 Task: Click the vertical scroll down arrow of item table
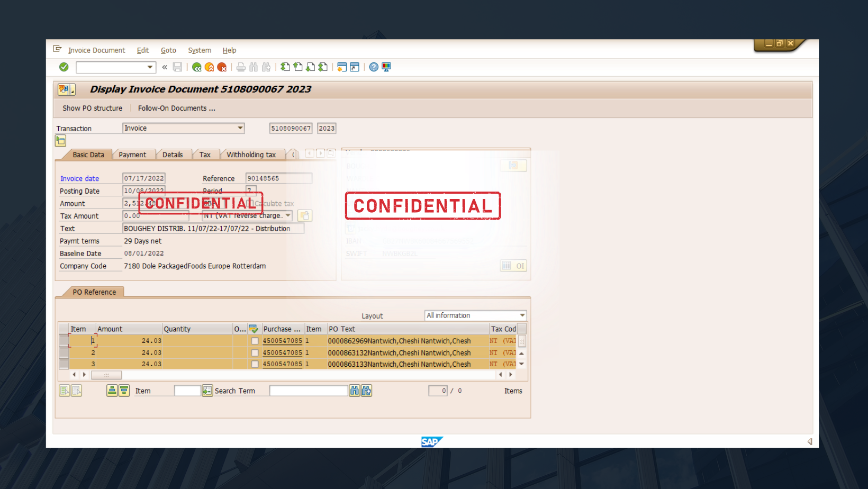pyautogui.click(x=522, y=364)
